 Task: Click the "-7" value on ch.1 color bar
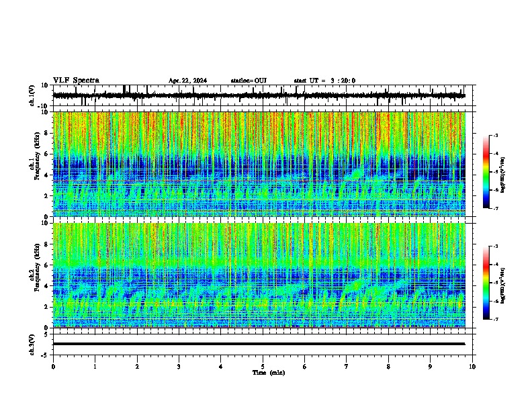coord(495,208)
